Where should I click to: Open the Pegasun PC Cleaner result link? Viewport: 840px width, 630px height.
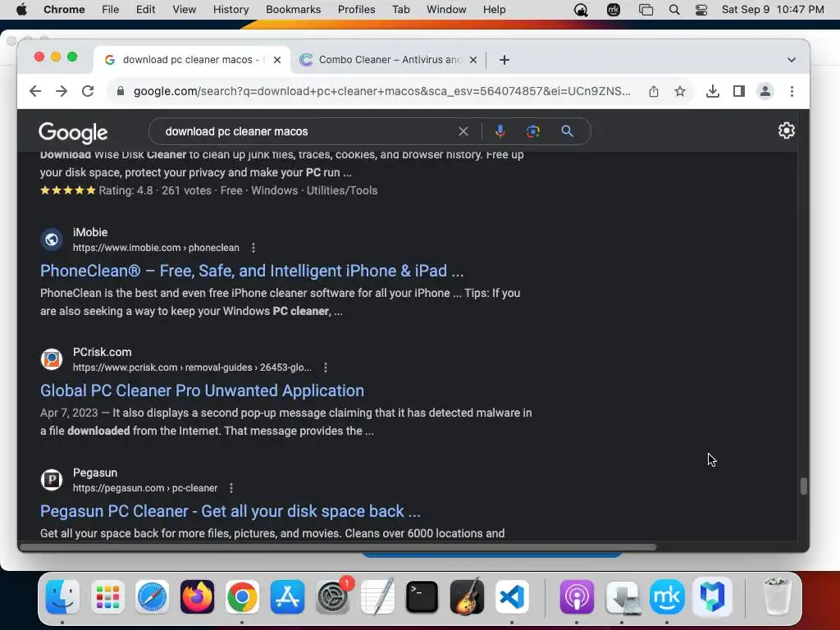click(x=231, y=511)
